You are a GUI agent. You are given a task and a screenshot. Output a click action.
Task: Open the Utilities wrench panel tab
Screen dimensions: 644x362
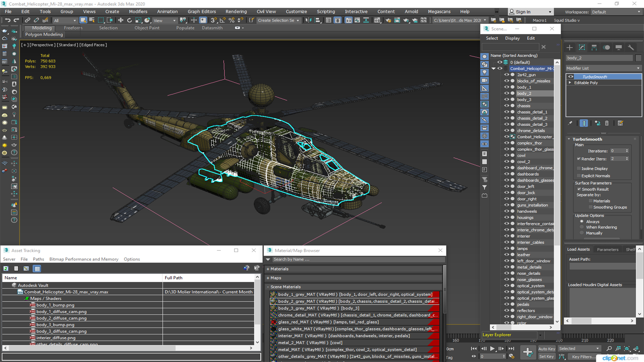point(631,48)
